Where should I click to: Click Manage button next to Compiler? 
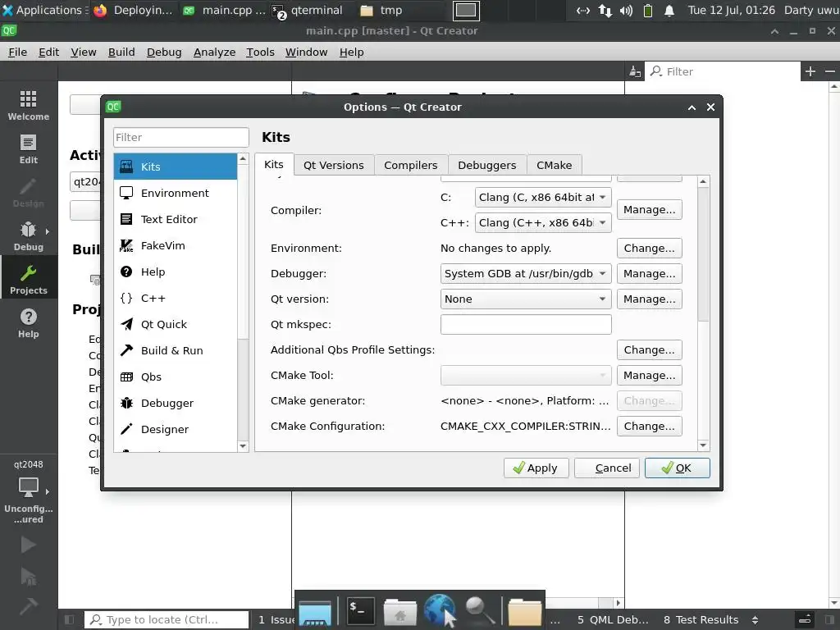[x=650, y=209]
